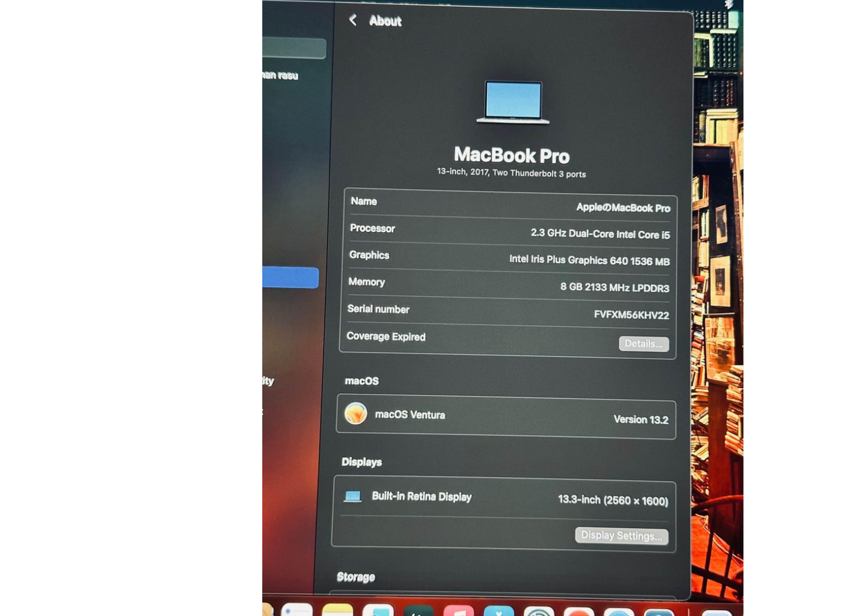Viewport: 849px width, 616px height.
Task: Click the 13-inch, 2017 model subtitle
Action: click(511, 173)
